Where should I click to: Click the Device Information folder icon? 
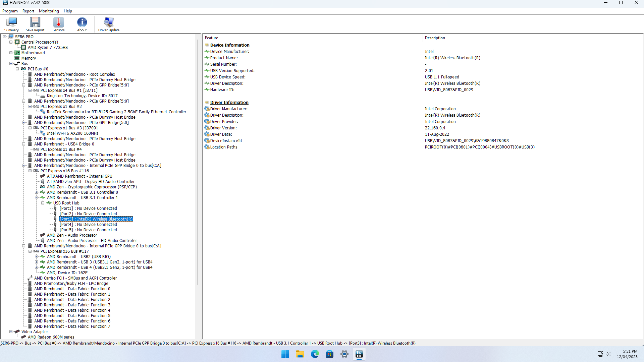(207, 45)
